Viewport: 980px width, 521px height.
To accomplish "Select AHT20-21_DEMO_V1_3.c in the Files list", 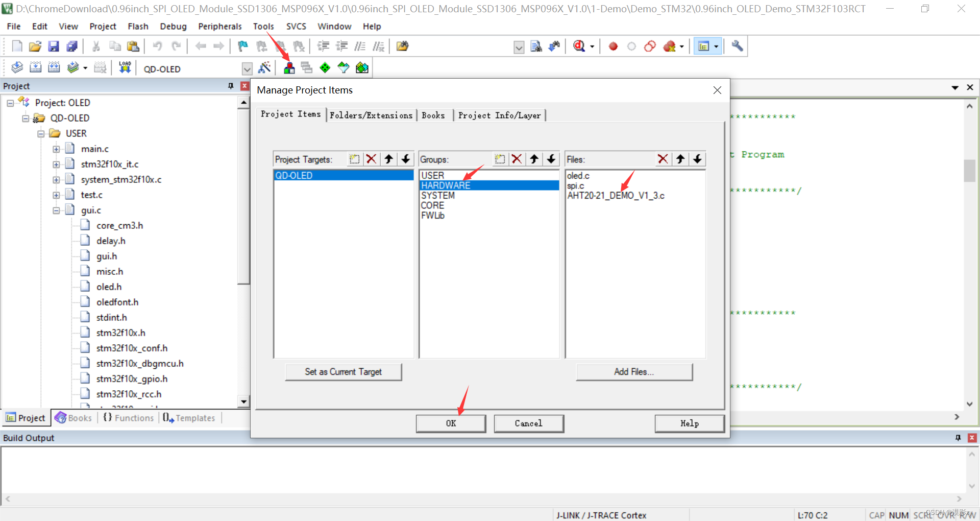I will pyautogui.click(x=635, y=196).
